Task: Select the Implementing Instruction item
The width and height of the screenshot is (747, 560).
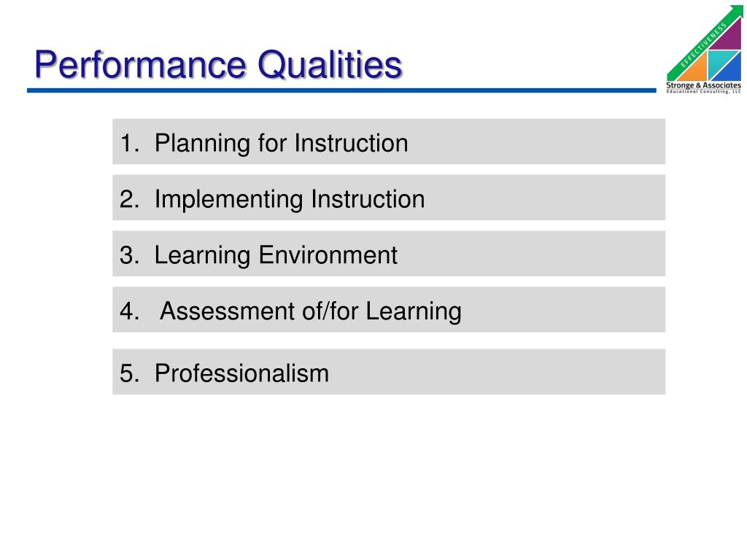Action: tap(389, 198)
